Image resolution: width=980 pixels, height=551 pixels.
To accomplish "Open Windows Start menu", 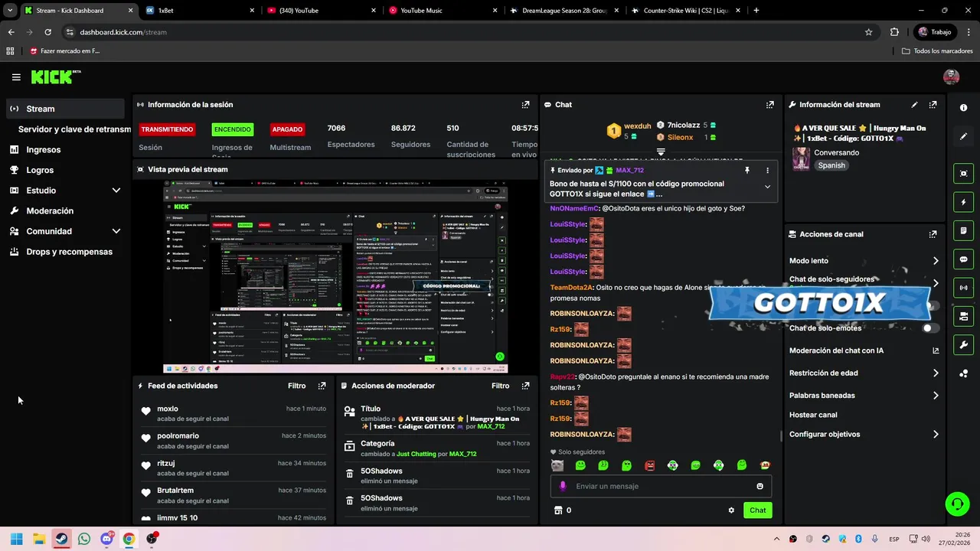I will pos(17,539).
